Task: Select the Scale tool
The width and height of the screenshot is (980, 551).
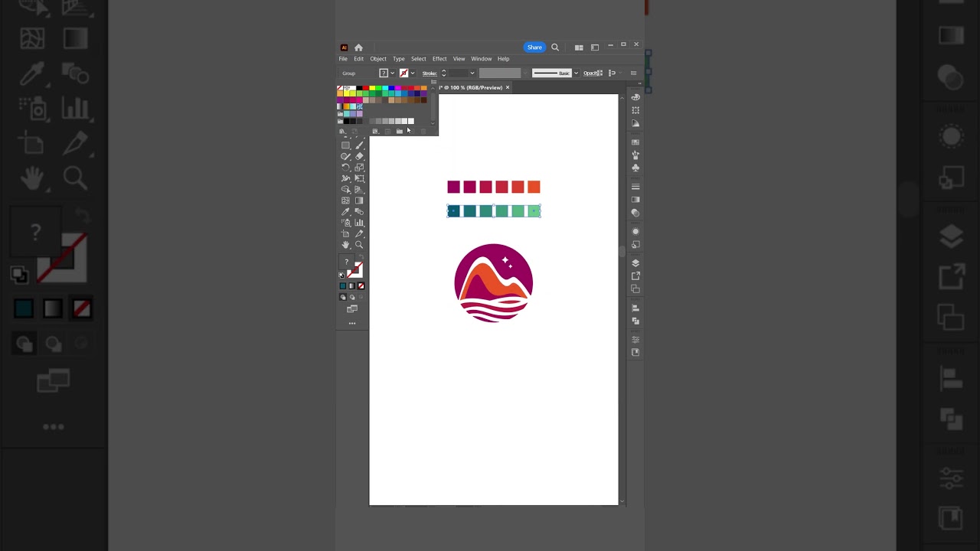Action: [359, 167]
